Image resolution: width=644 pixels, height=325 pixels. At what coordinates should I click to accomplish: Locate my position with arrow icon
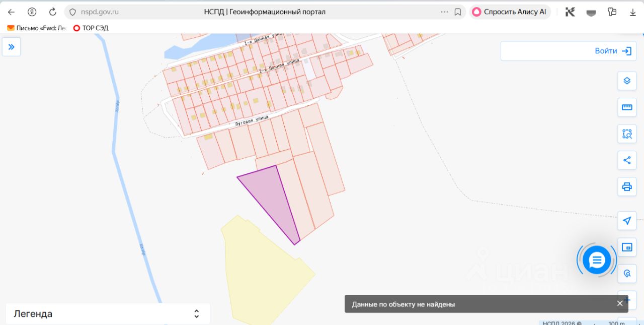(627, 221)
